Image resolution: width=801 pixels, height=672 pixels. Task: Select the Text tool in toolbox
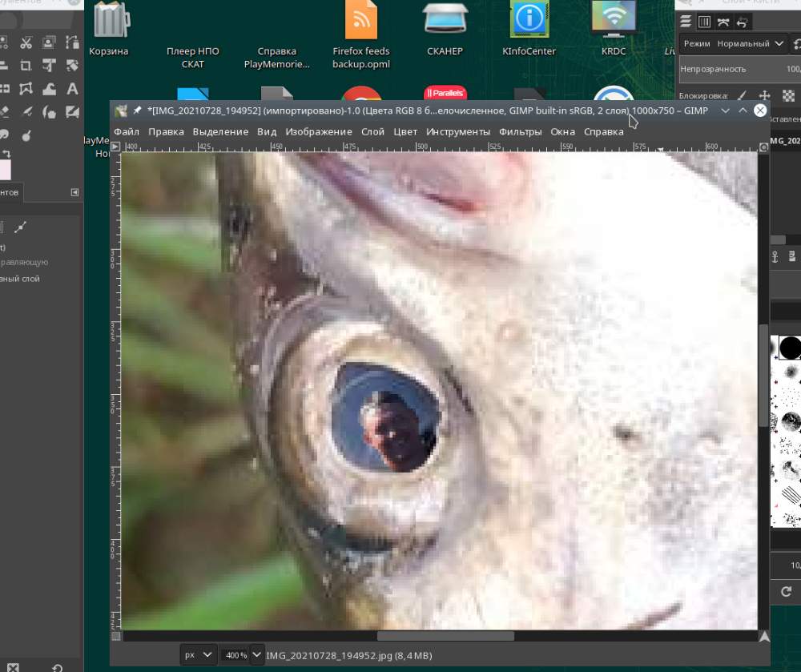(72, 89)
